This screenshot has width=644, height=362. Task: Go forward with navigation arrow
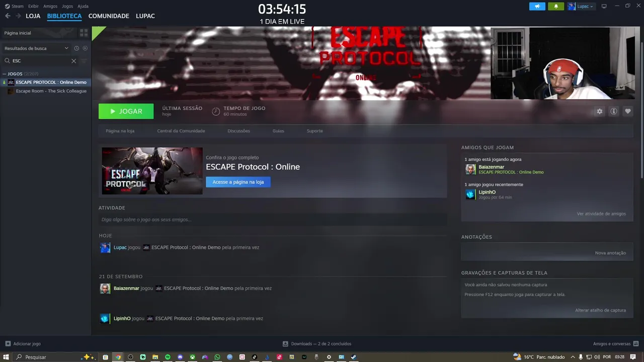[x=18, y=16]
